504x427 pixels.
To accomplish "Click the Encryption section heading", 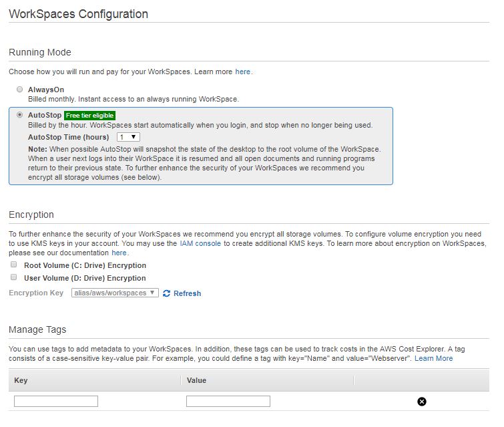I will point(31,215).
